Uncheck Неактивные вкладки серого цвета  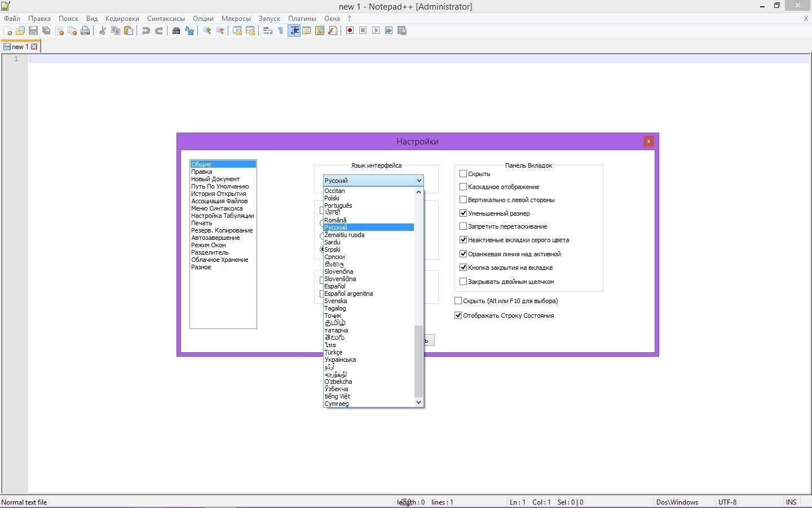pos(464,240)
